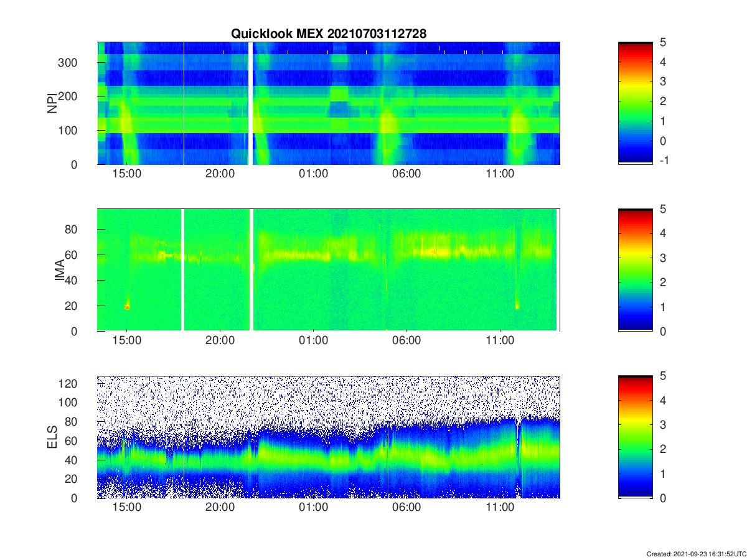Viewport: 747px width, 560px height.
Task: Click the 15:00 label under the ELS panel
Action: point(126,508)
